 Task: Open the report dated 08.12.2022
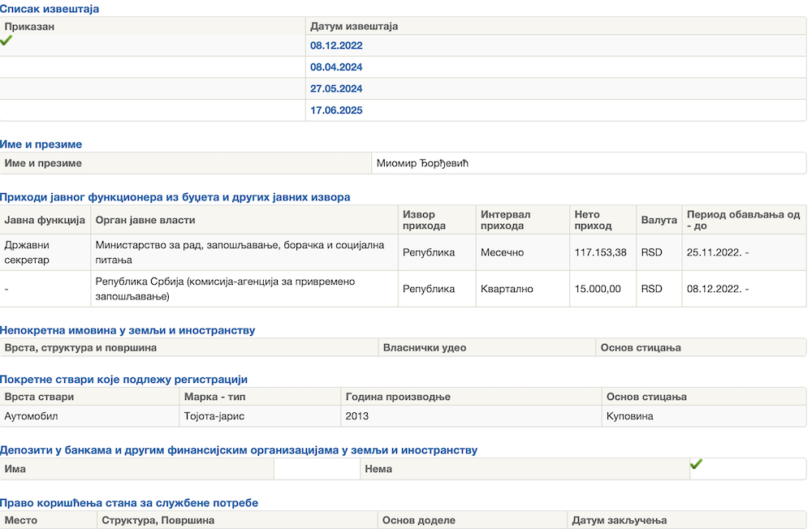336,45
